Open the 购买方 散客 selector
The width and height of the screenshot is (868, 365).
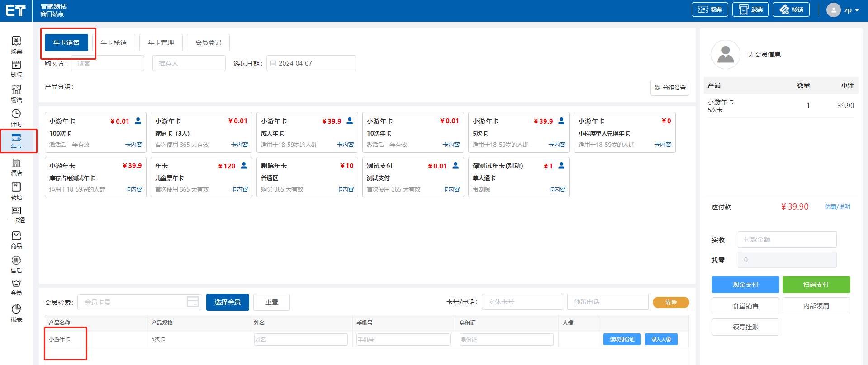pos(108,63)
